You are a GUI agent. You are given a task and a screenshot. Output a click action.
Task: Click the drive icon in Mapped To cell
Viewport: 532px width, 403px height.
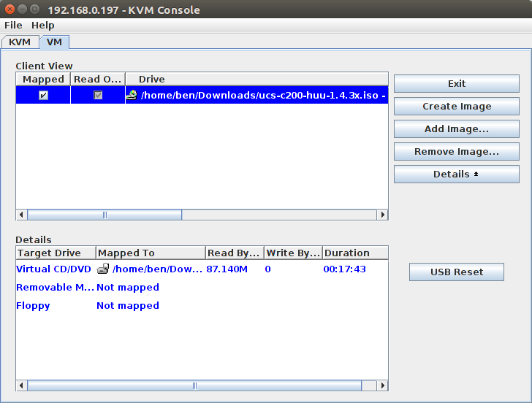[103, 269]
